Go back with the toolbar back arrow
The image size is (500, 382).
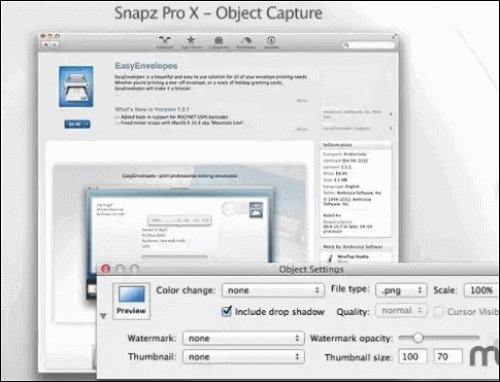(47, 44)
